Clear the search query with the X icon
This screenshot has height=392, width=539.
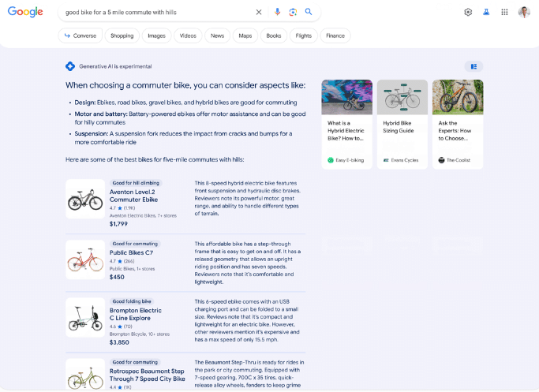tap(259, 12)
